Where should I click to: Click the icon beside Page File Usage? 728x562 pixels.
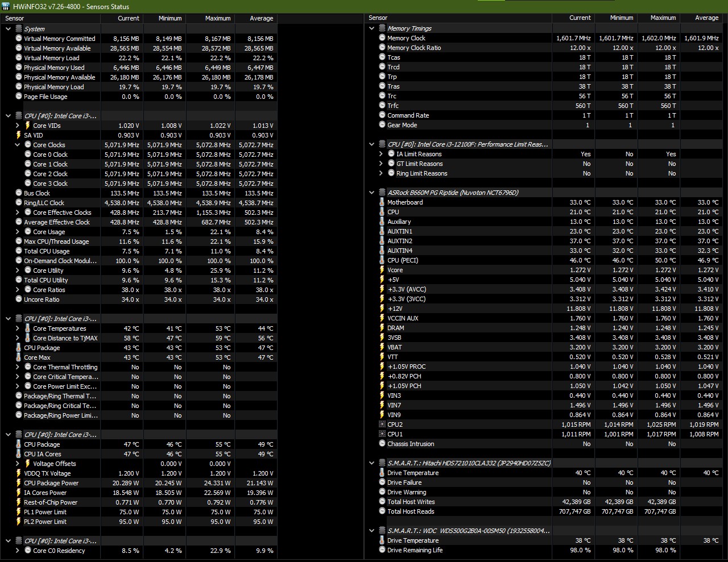click(19, 96)
